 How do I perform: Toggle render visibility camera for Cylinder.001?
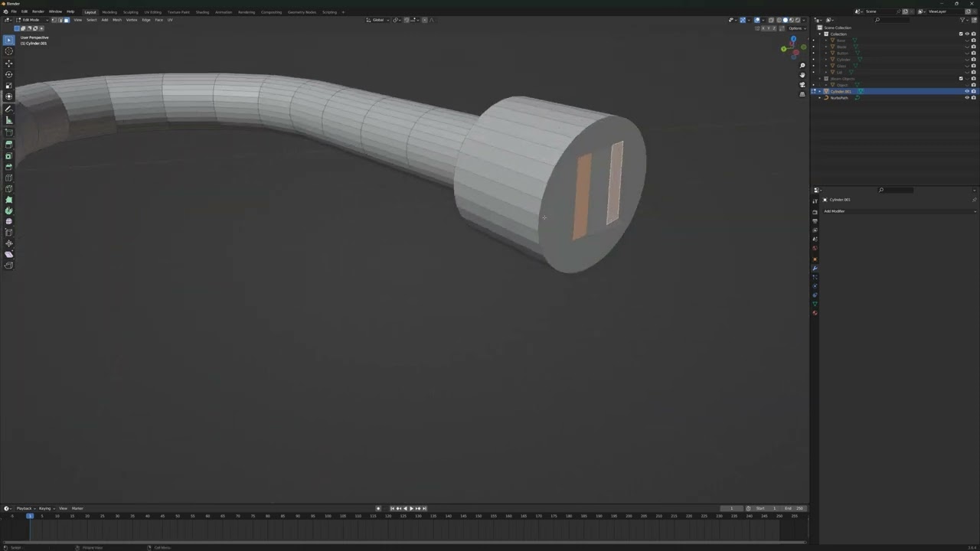pos(974,91)
